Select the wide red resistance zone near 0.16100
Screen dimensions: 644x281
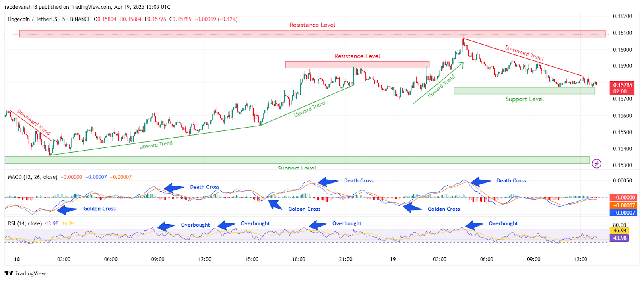coord(312,33)
